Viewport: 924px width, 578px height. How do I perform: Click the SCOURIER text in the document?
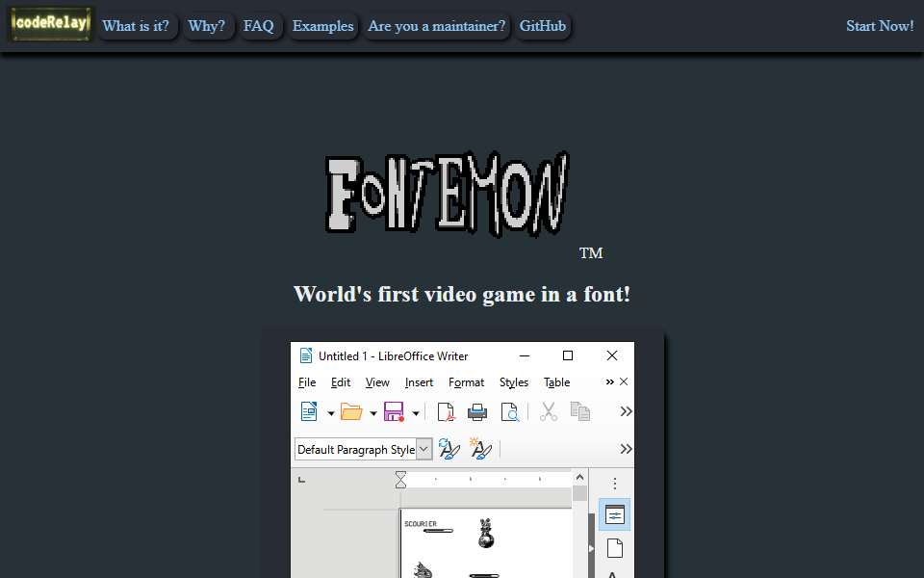tap(421, 524)
